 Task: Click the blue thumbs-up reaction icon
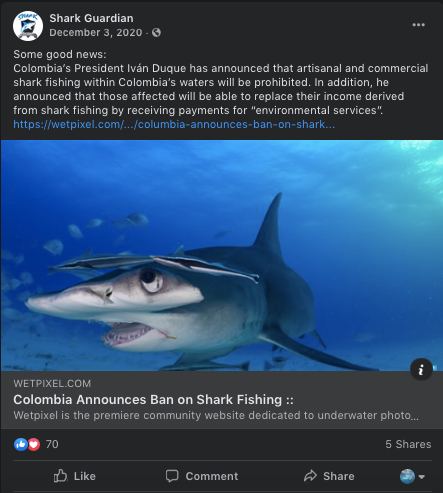pyautogui.click(x=21, y=444)
